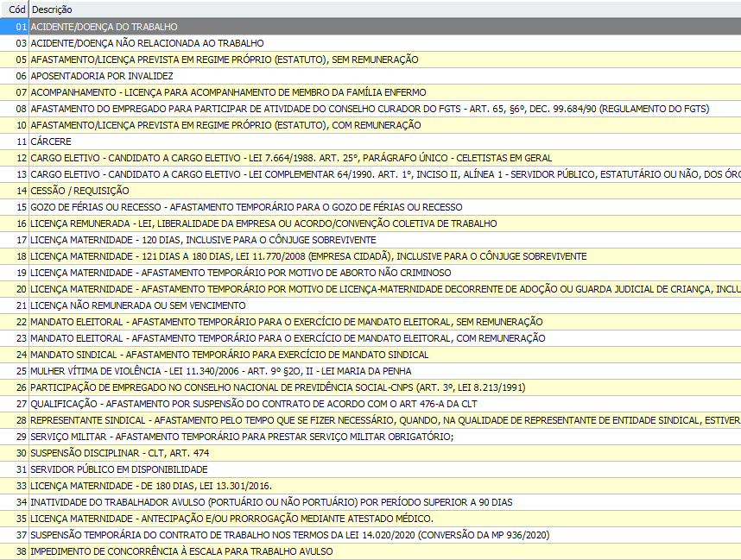Select row 38 IMPEDIMENTO DE CONCORRÊNCIA À ESCALA
Viewport: 741px width, 560px height.
370,552
